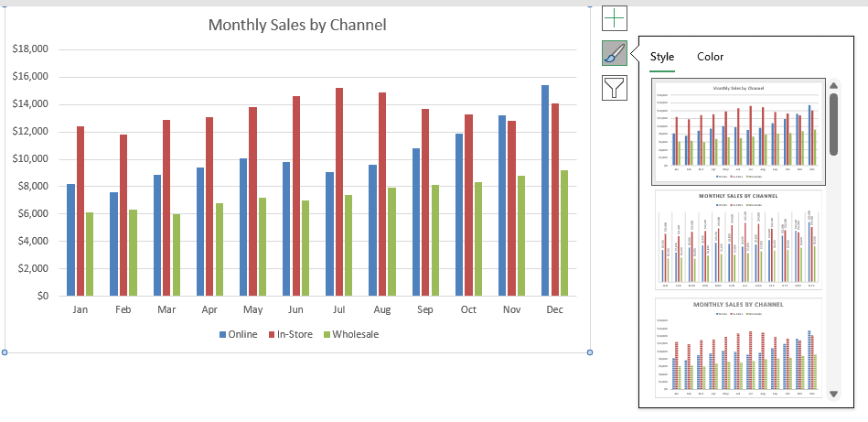The image size is (868, 422).
Task: Click the red In-Store legend marker
Action: 272,334
